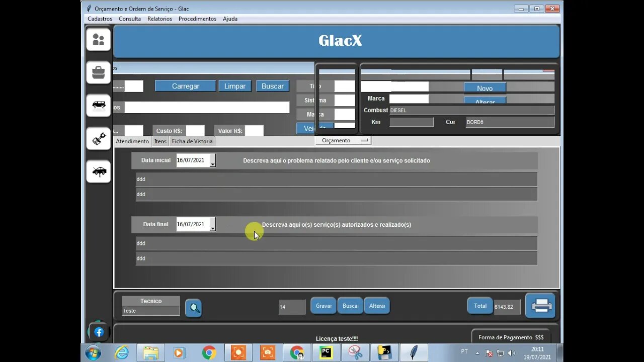Viewport: 644px width, 362px height.
Task: Click total value field 6143.82
Action: [507, 307]
